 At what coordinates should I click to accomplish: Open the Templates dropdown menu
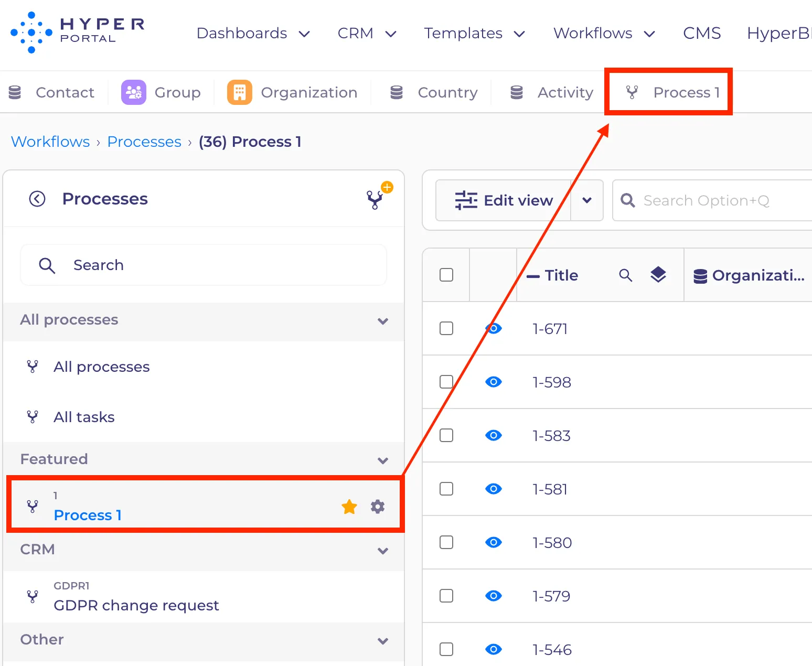click(x=474, y=33)
